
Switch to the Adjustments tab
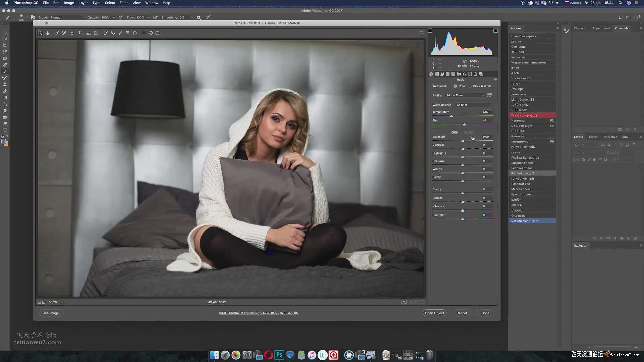(601, 28)
